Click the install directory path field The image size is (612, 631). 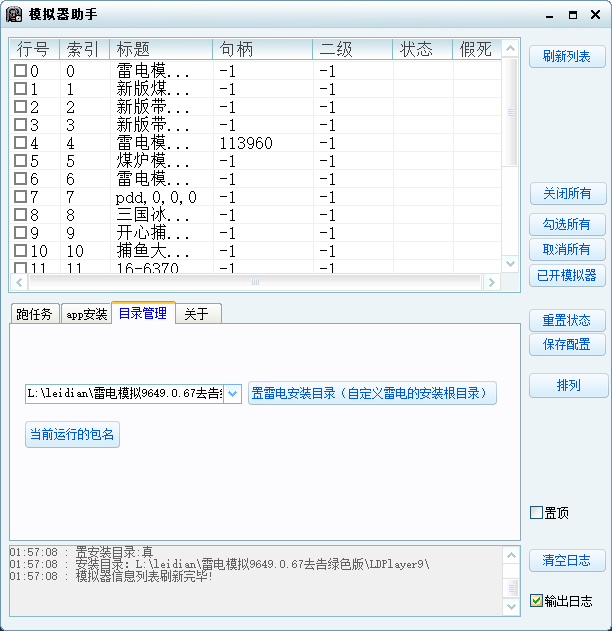tap(124, 393)
